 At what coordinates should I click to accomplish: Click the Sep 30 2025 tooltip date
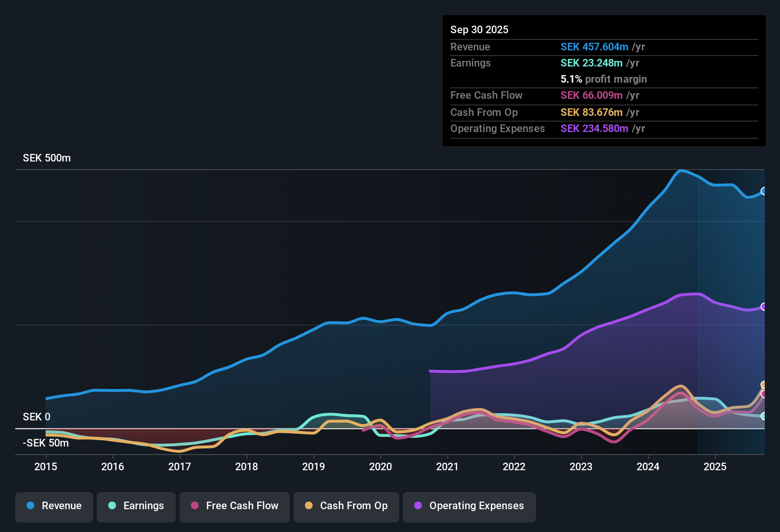pos(479,29)
